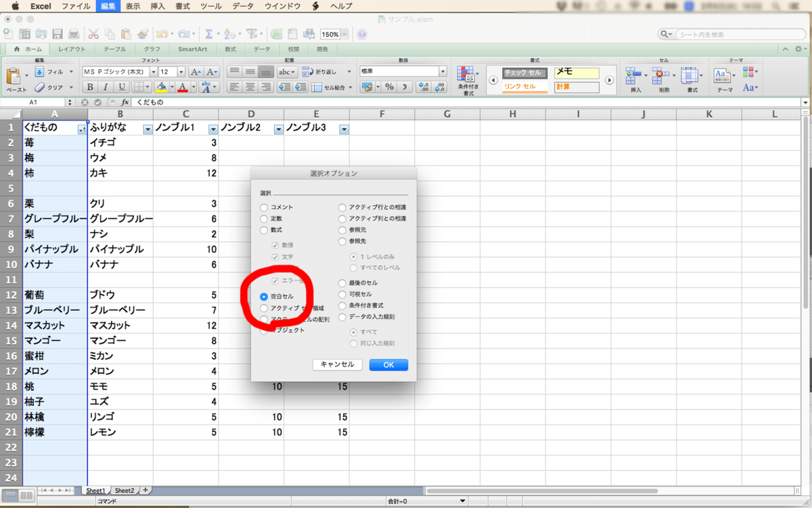Apply percent style format

[x=389, y=87]
